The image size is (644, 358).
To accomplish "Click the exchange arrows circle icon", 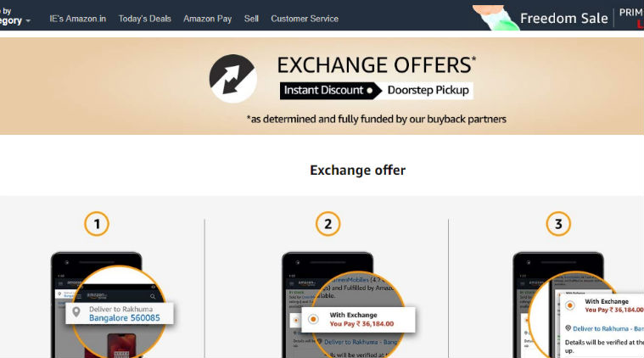I will coord(232,78).
